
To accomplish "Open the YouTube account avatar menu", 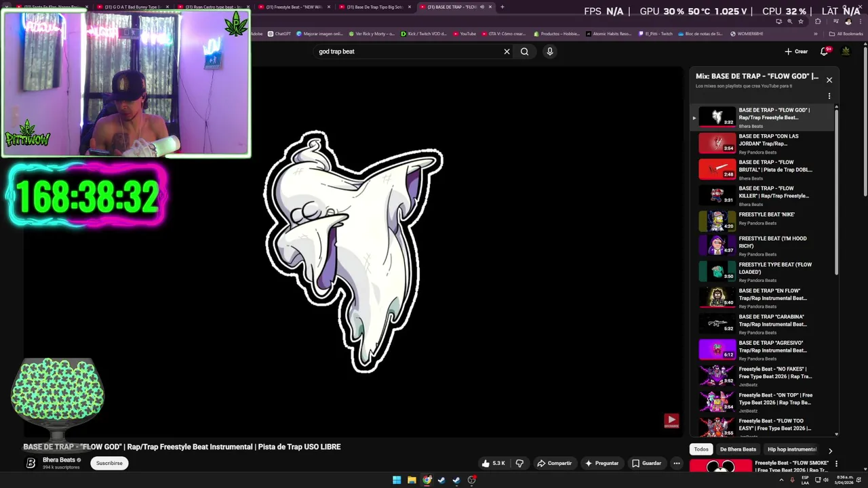I will click(x=846, y=52).
